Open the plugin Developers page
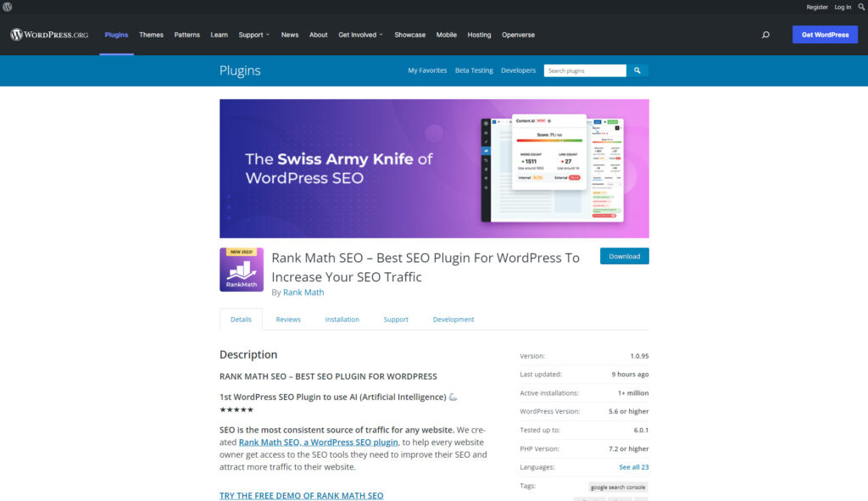868x501 pixels. coord(518,70)
